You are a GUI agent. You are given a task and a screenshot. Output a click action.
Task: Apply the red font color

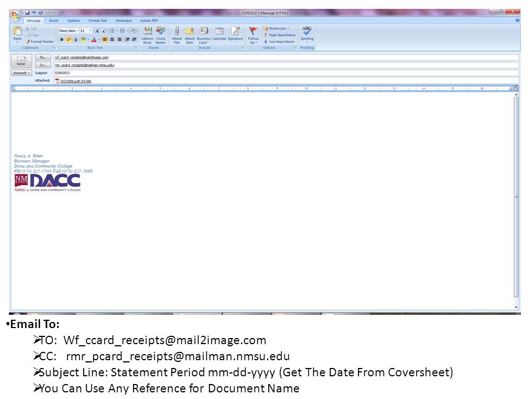94,40
